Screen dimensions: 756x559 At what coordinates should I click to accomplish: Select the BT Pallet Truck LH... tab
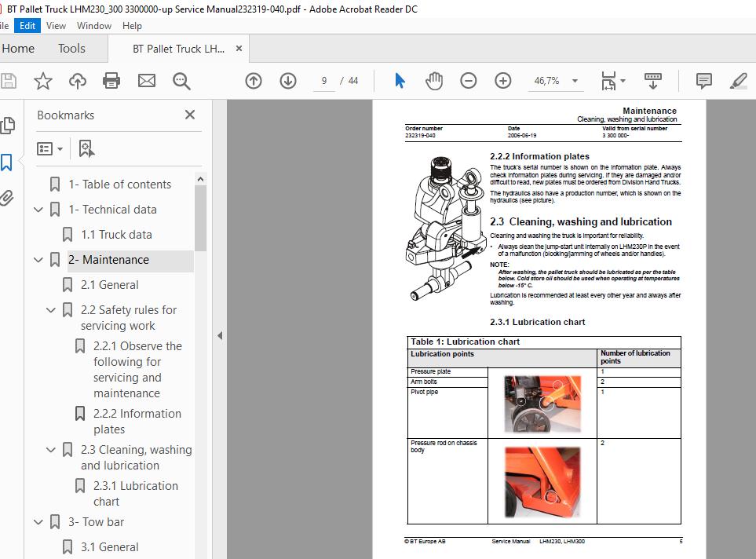point(178,49)
